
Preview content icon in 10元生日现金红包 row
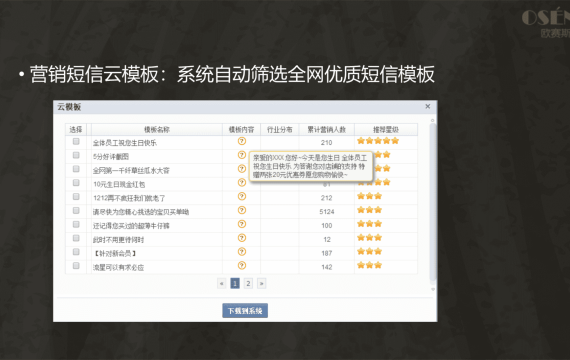(242, 183)
